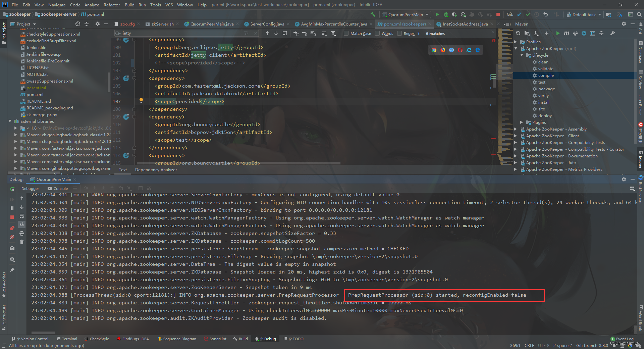Click Git commit checkmark icon
This screenshot has height=349, width=644.
coord(528,14)
